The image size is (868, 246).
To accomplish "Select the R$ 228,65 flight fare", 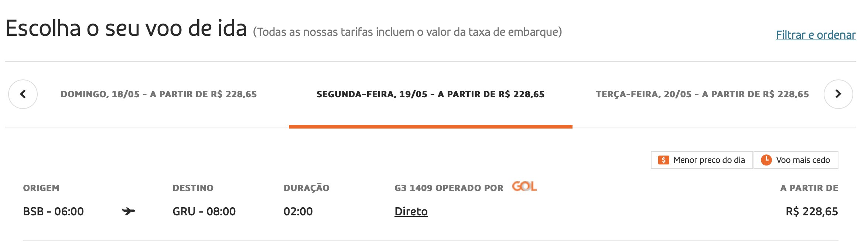I will pyautogui.click(x=812, y=211).
